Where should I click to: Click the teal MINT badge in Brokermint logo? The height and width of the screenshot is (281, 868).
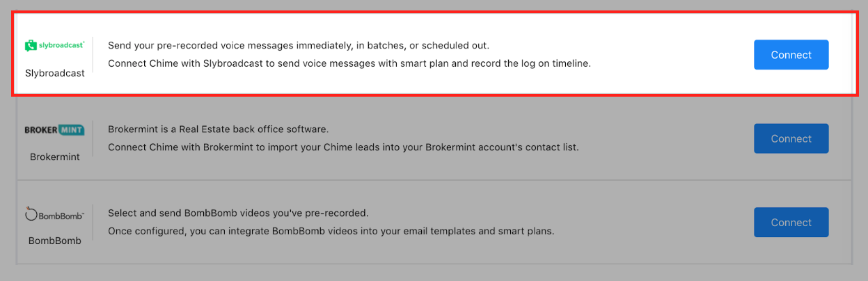tap(72, 129)
